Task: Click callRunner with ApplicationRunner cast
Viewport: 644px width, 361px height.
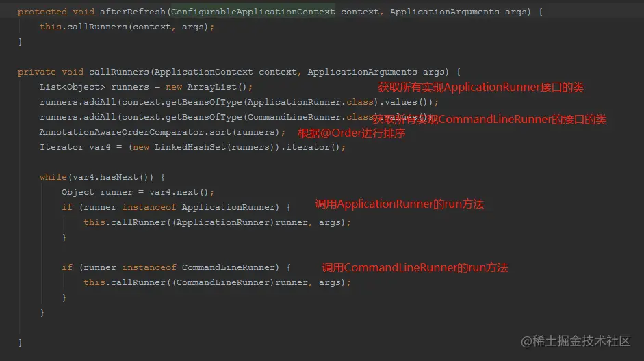Action: [x=217, y=222]
